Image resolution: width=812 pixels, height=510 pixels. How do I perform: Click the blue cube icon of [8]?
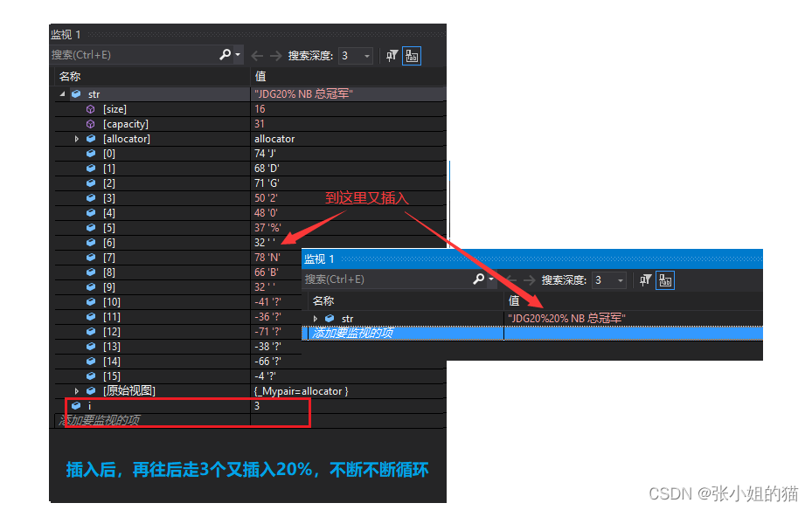tap(91, 272)
